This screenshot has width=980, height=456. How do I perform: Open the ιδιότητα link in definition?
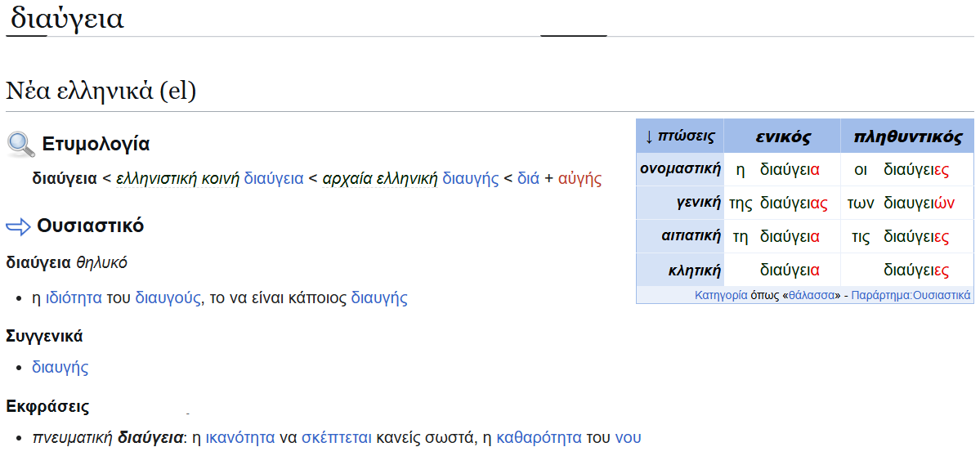[74, 298]
